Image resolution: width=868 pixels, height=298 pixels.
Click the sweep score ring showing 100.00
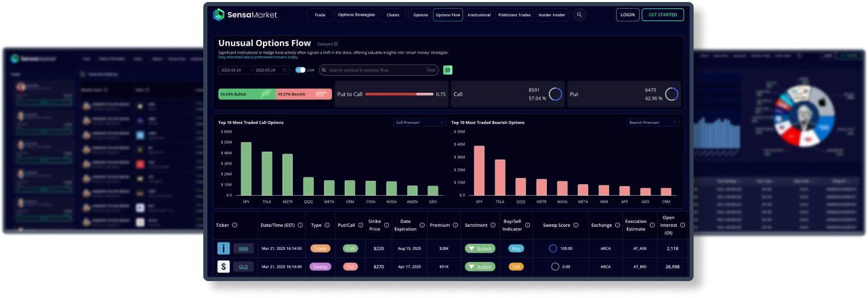[x=553, y=249]
